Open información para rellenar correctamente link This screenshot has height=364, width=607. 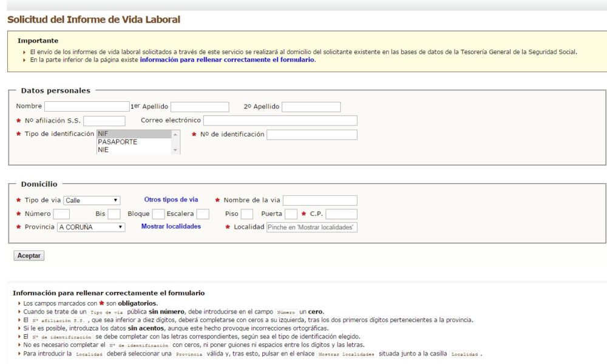[x=227, y=60]
